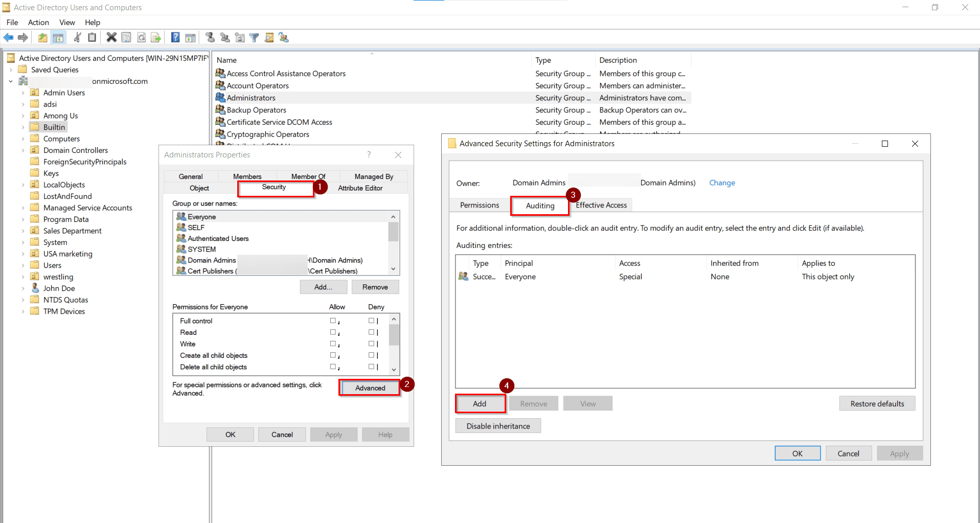Check Allow for Full control permission
Image resolution: width=980 pixels, height=523 pixels.
(x=333, y=321)
